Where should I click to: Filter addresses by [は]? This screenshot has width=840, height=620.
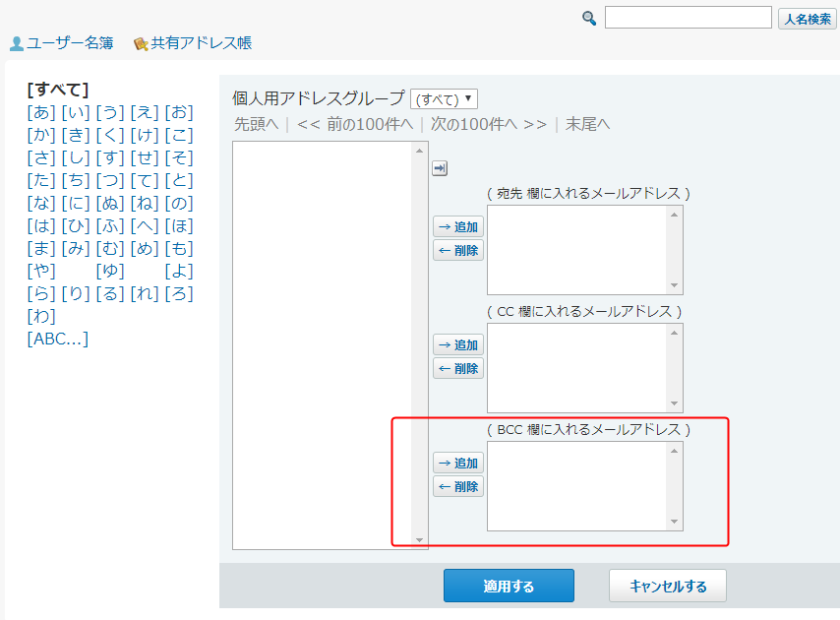(41, 225)
